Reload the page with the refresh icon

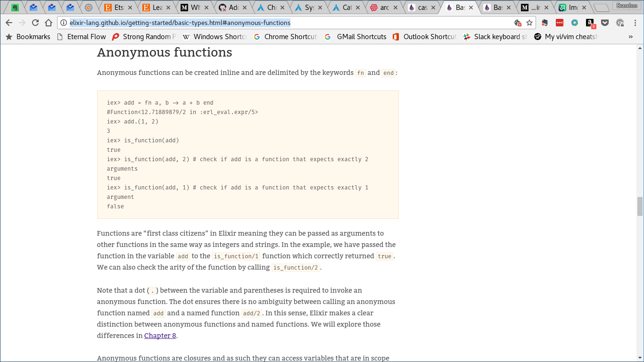pyautogui.click(x=35, y=23)
